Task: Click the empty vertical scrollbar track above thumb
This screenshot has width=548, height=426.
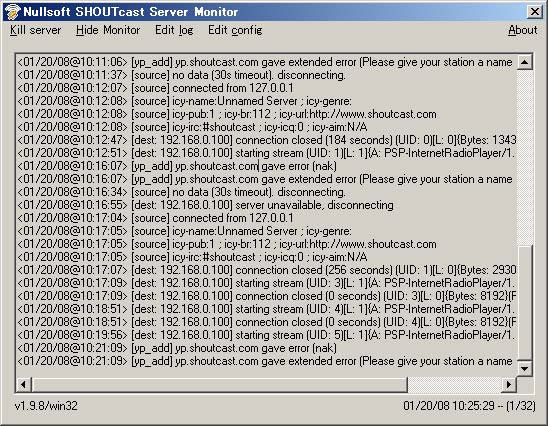Action: click(525, 157)
